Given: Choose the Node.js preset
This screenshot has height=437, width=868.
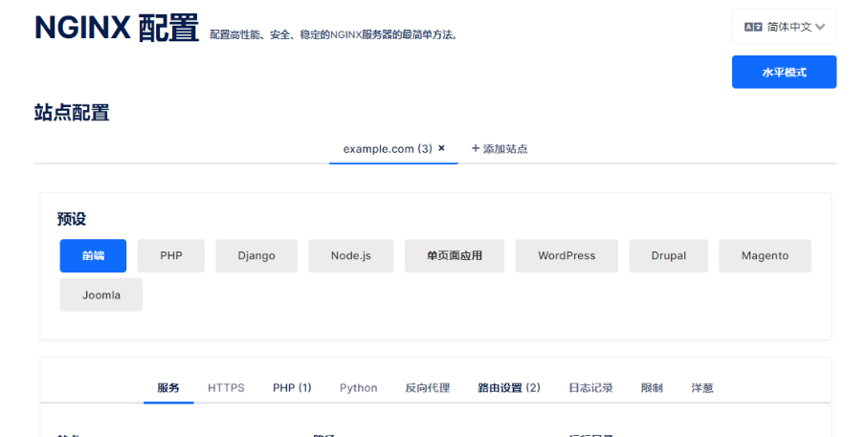Looking at the screenshot, I should (351, 255).
